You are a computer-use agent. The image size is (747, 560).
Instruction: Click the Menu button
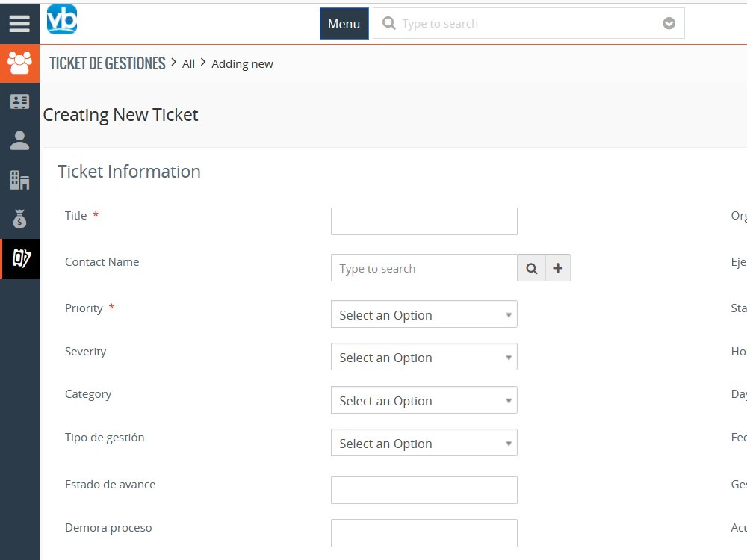(x=344, y=23)
